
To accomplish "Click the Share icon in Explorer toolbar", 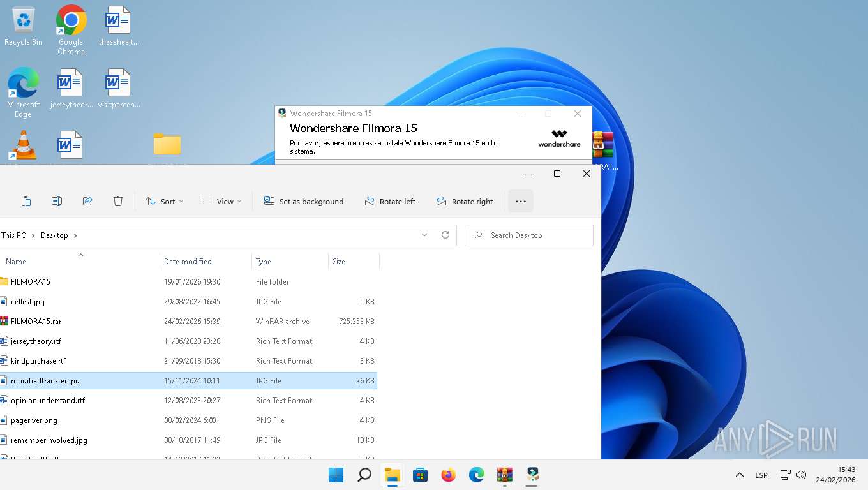I will tap(87, 201).
